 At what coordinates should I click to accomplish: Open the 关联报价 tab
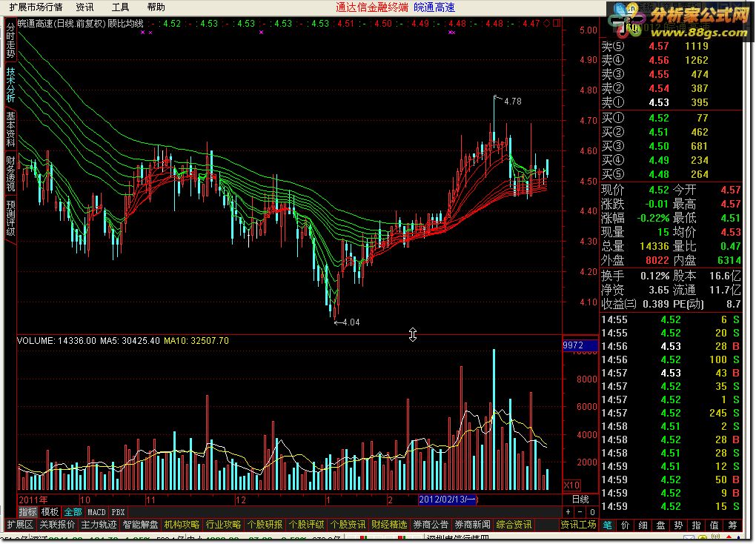pos(57,525)
